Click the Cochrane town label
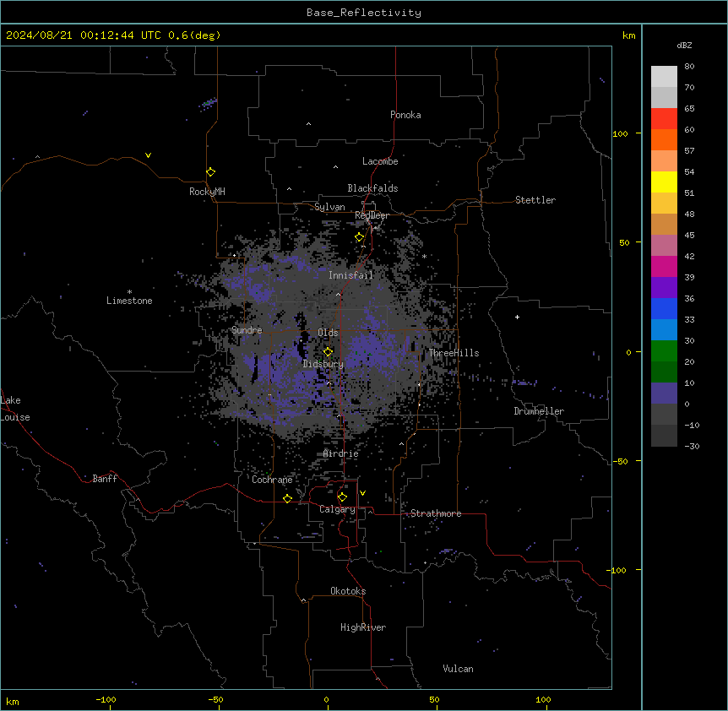The height and width of the screenshot is (711, 728). (272, 480)
